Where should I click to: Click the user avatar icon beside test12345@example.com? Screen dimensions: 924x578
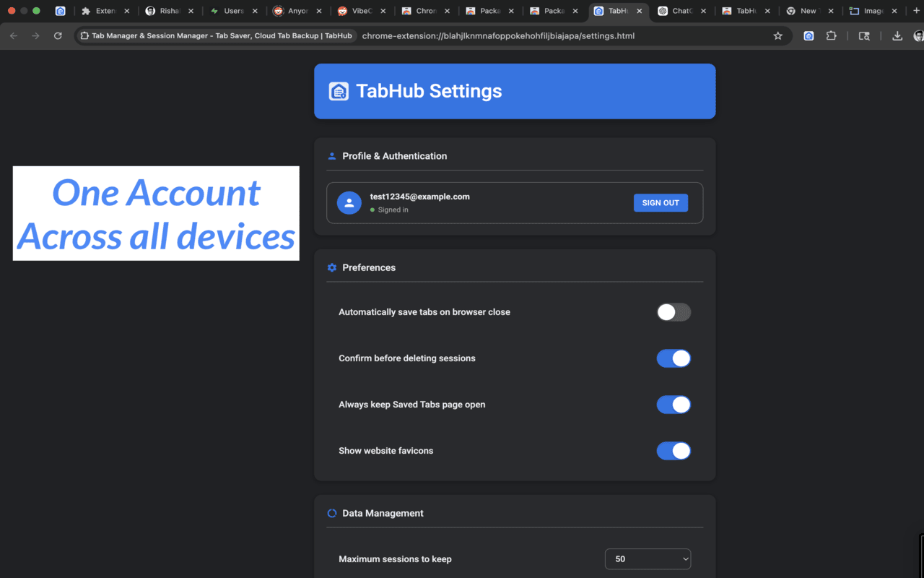click(x=349, y=203)
